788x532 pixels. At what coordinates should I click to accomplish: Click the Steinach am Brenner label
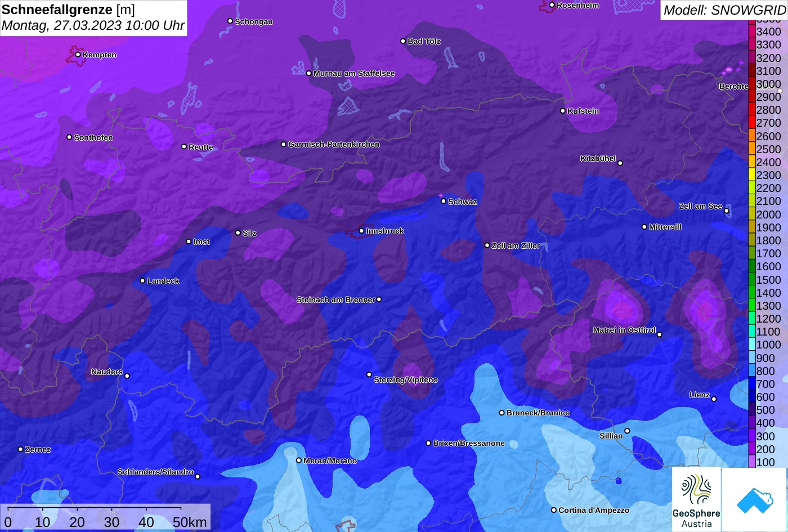tap(335, 300)
